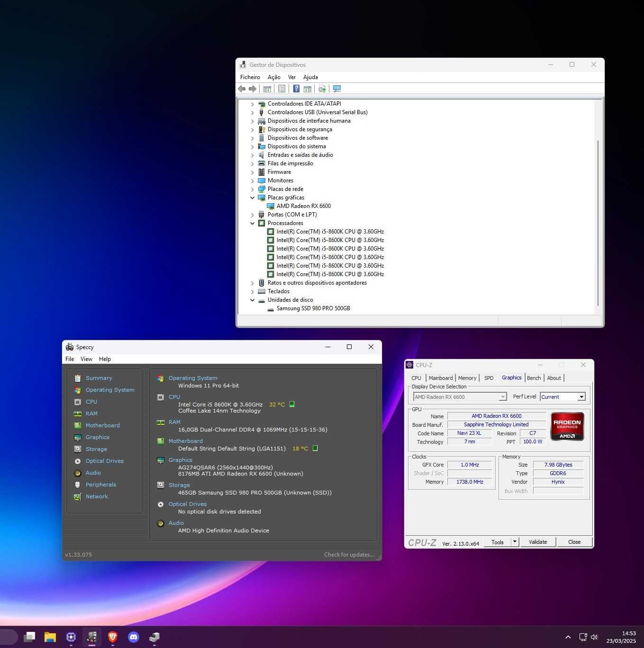The height and width of the screenshot is (648, 644).
Task: Expand Dispositivos de segurança node
Action: 253,129
